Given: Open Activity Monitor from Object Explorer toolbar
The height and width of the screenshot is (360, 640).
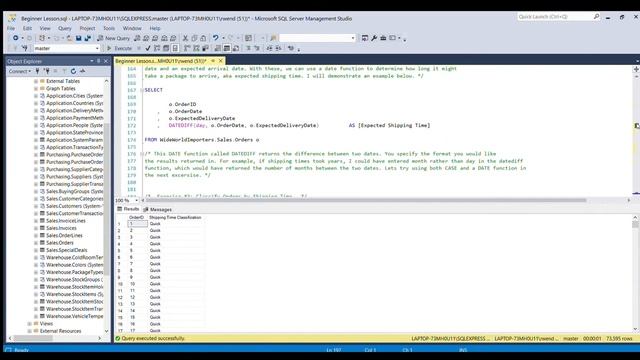Looking at the screenshot, I should tap(82, 71).
